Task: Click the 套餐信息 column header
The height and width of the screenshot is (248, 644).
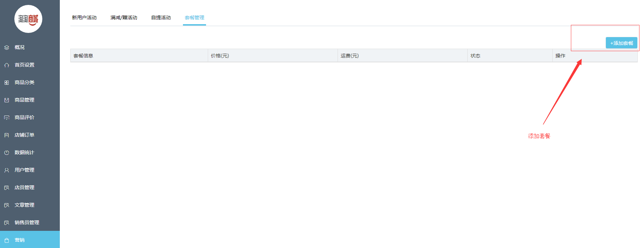Action: coord(139,56)
